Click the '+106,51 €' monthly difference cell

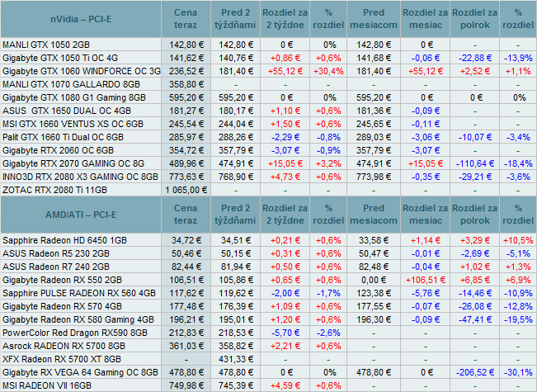426,281
